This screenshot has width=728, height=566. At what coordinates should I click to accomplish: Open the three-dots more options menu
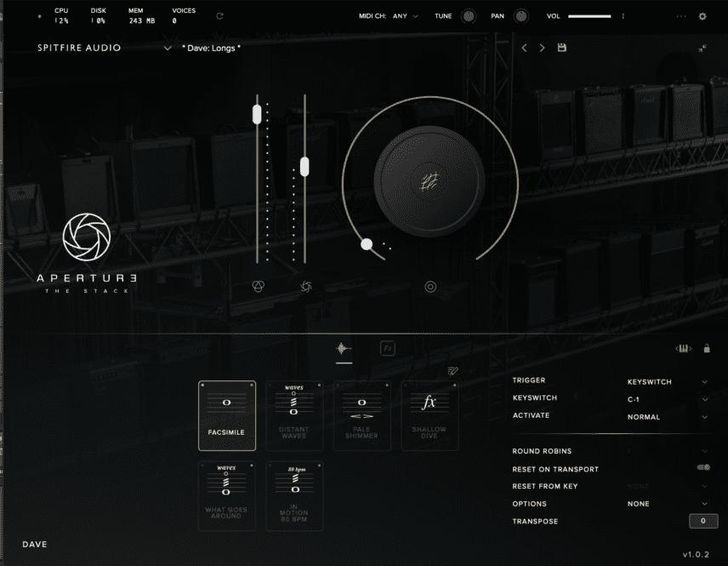[x=681, y=16]
